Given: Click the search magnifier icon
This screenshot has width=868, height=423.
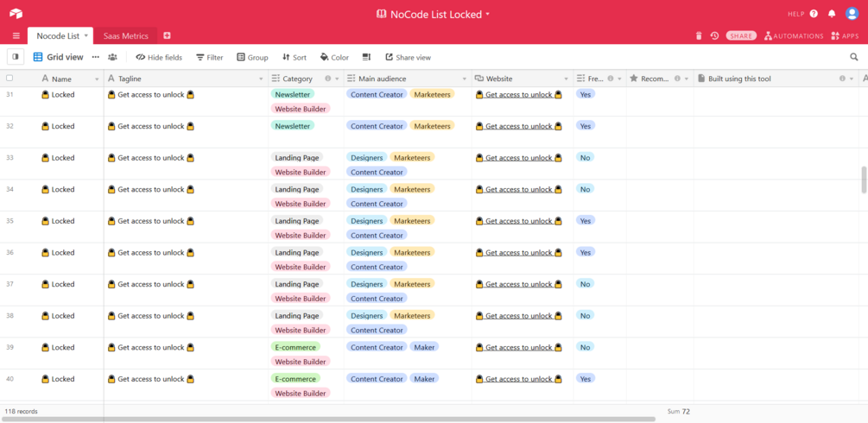Looking at the screenshot, I should [x=854, y=57].
